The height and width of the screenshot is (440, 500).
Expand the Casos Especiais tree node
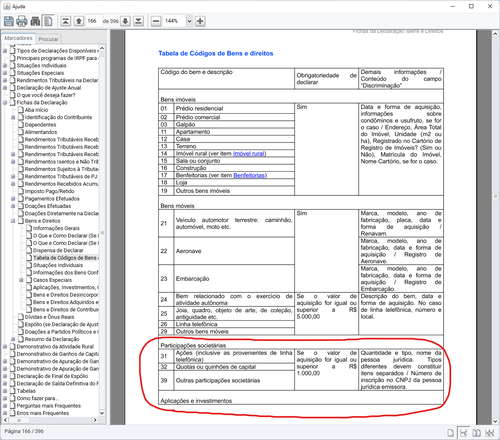tap(21, 280)
